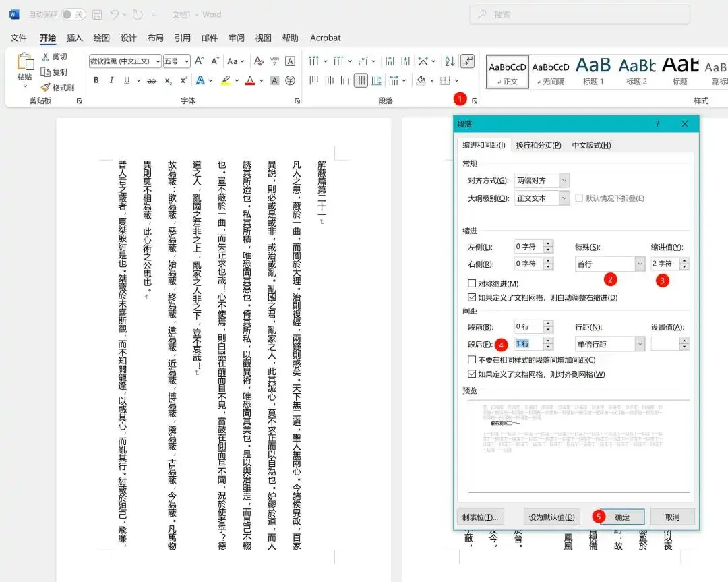Toggle italic formatting with I
This screenshot has width=728, height=582.
(111, 80)
